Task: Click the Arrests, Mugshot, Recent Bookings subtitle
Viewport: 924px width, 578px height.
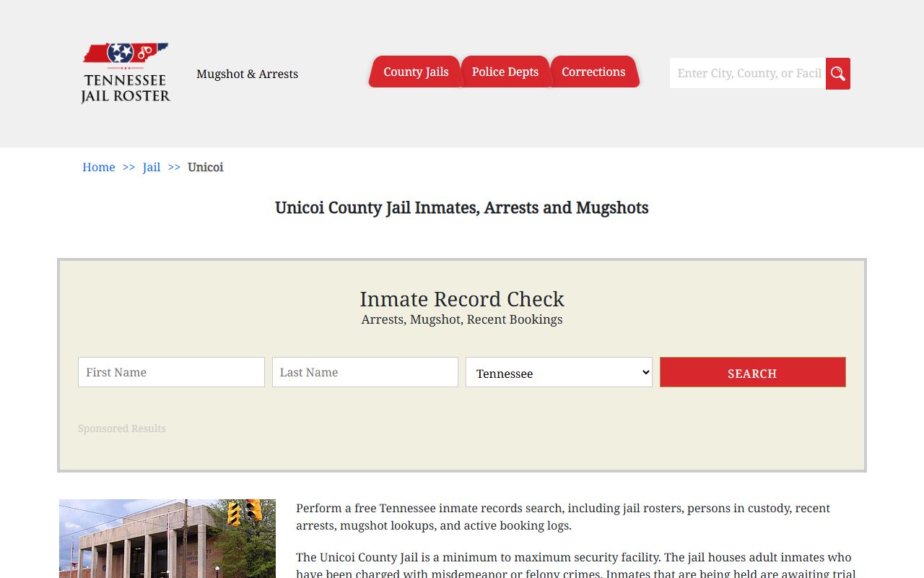Action: pyautogui.click(x=462, y=319)
